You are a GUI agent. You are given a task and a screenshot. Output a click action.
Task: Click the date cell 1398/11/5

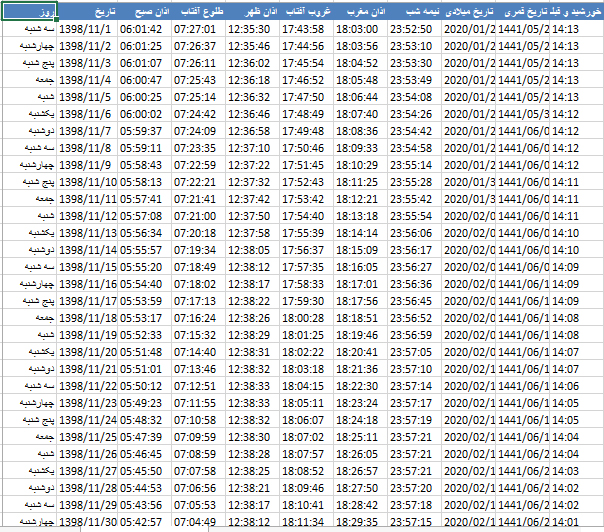pyautogui.click(x=87, y=97)
